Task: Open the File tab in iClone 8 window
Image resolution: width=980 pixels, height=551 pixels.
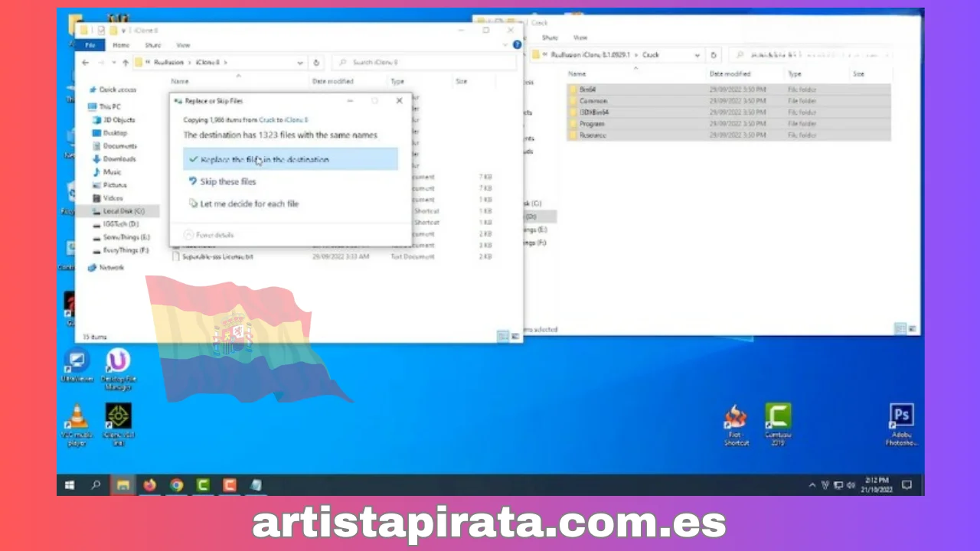Action: [x=90, y=45]
